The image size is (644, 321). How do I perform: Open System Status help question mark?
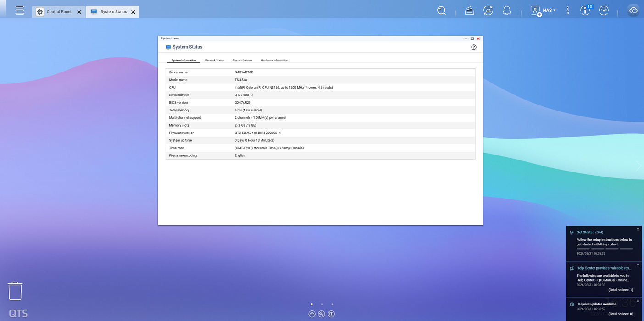474,47
